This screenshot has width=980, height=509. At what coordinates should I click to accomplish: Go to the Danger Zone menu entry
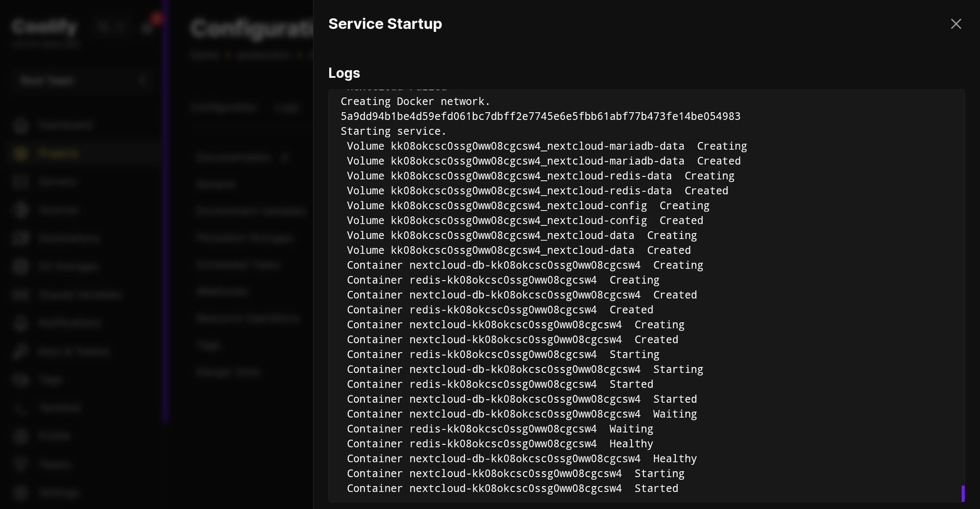pyautogui.click(x=228, y=372)
